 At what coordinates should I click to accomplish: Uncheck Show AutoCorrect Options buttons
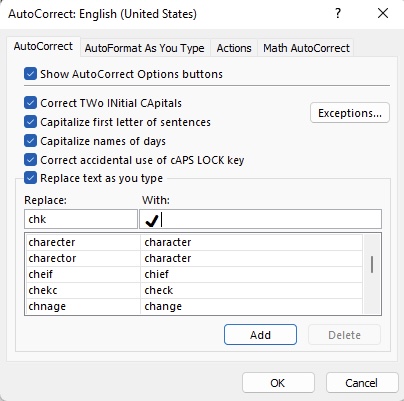click(30, 74)
